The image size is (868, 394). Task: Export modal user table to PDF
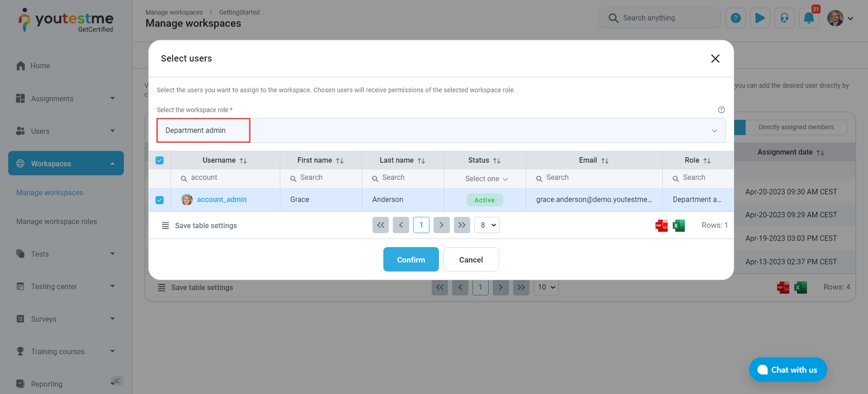(661, 225)
